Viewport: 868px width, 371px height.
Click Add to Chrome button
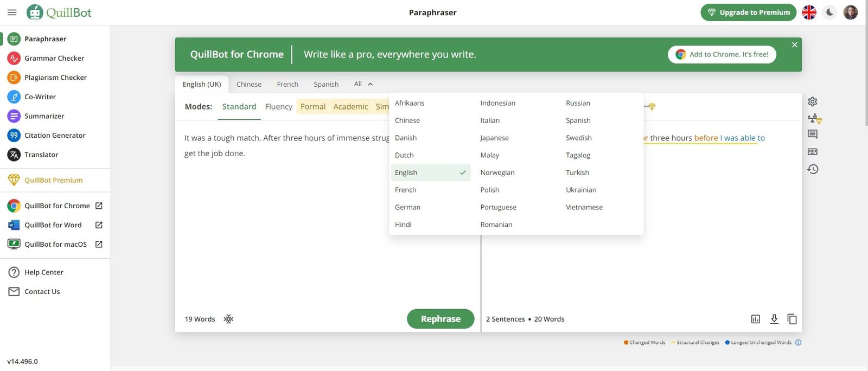pos(722,54)
